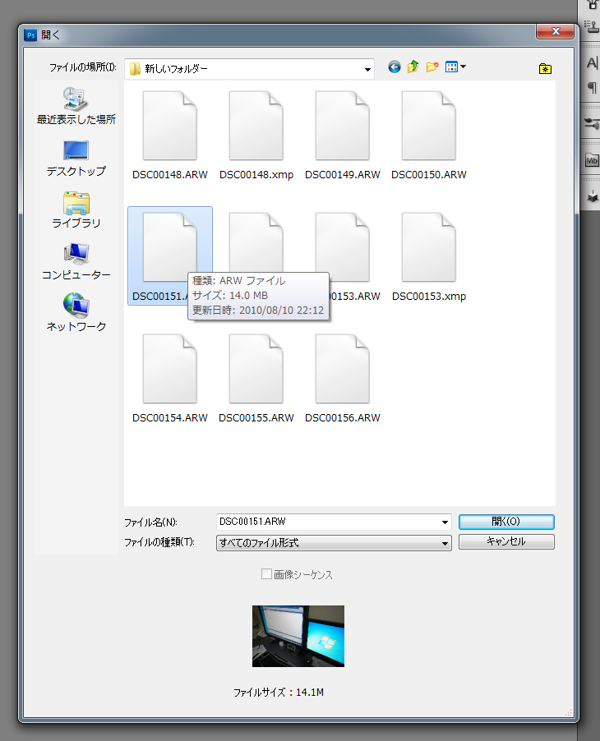
Task: Open recent places (最近表示した場所)
Action: click(76, 106)
